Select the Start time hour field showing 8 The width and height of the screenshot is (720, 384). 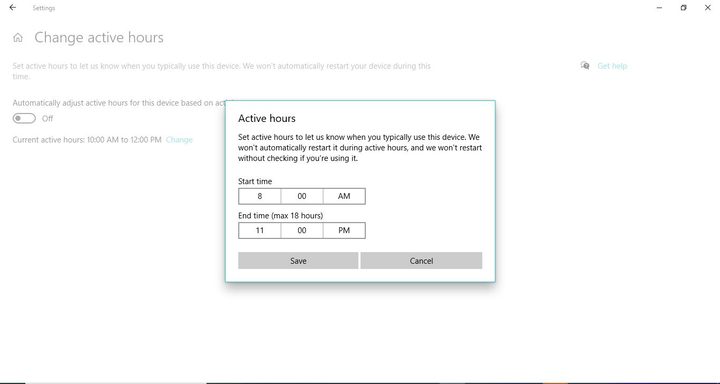tap(259, 196)
